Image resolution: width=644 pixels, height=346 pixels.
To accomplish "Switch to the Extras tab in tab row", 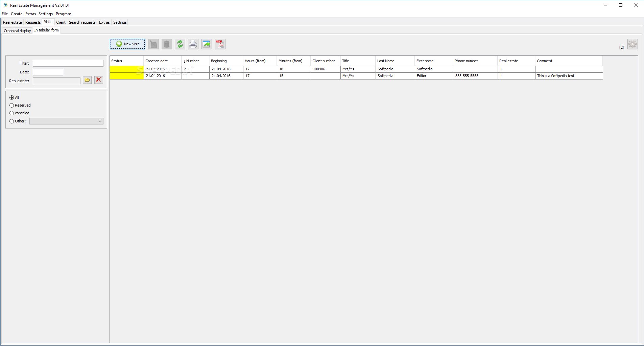I will pos(104,22).
